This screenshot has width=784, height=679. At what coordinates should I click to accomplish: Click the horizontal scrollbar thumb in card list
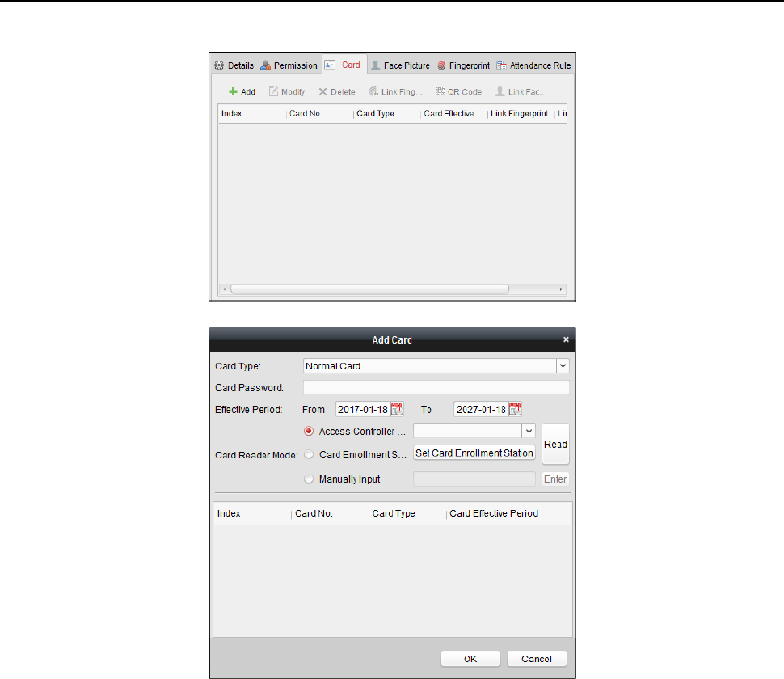pyautogui.click(x=369, y=289)
